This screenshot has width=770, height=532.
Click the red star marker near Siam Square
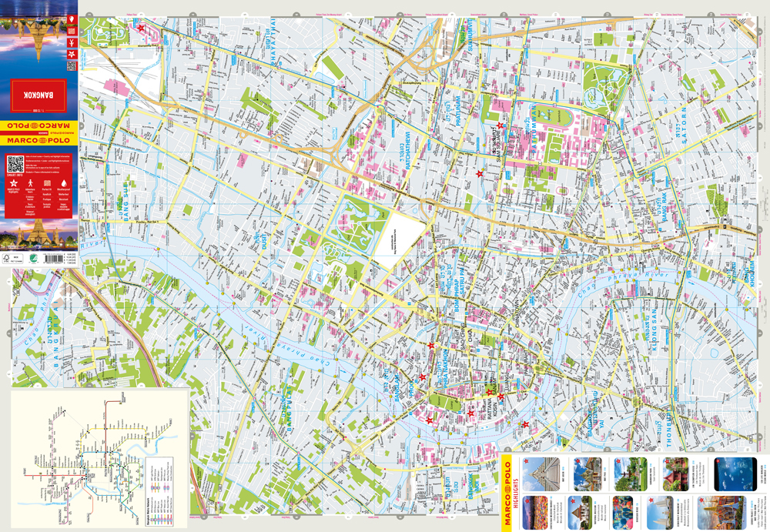[x=499, y=125]
